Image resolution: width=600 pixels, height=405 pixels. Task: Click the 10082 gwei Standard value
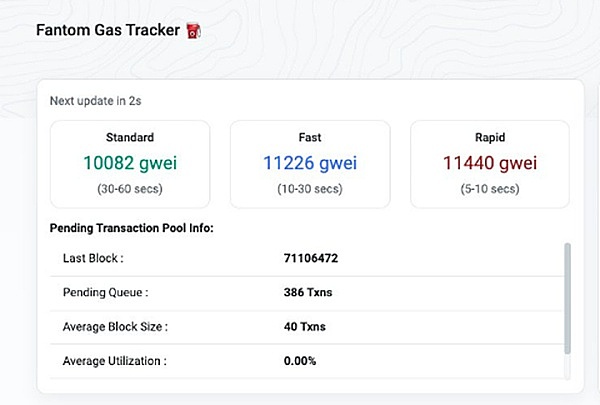point(130,163)
